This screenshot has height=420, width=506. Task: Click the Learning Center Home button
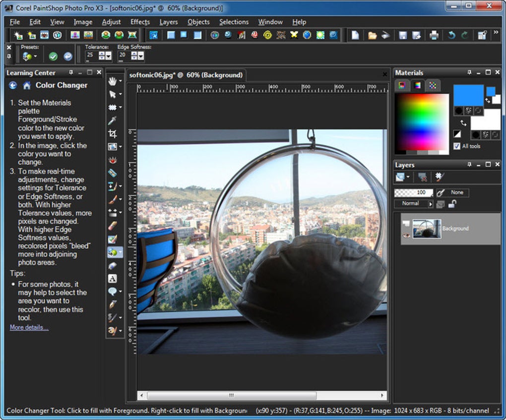click(x=27, y=85)
